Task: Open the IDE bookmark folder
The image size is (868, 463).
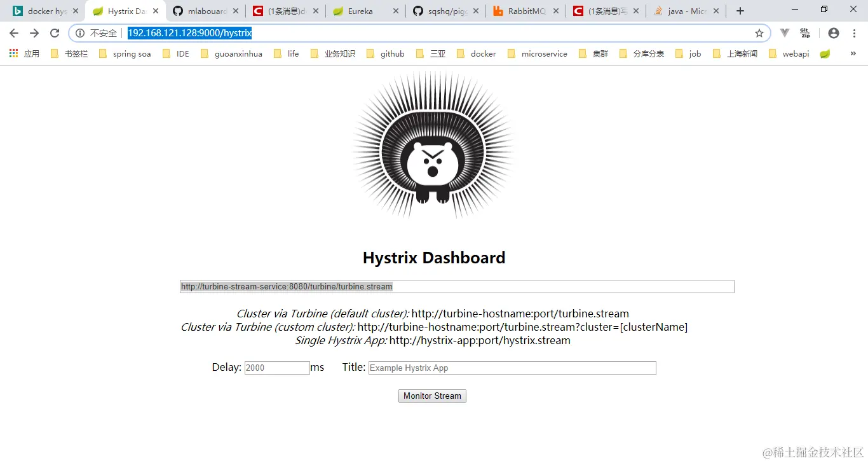Action: click(x=176, y=53)
